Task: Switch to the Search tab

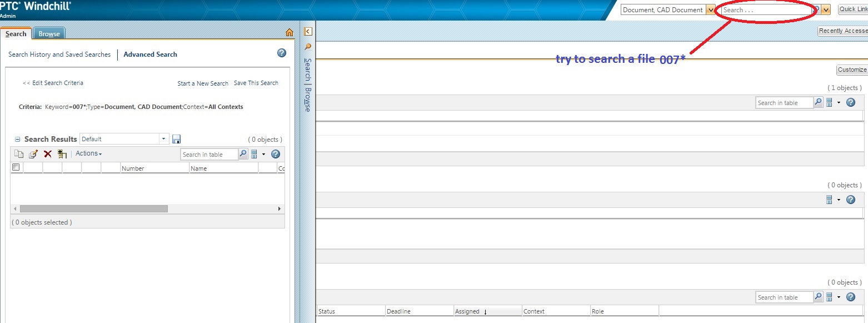Action: [16, 33]
